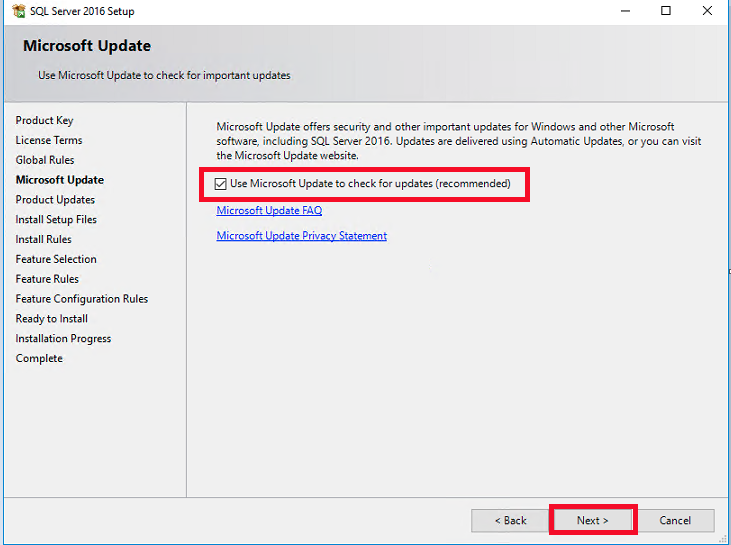Select Installation Progress in the sidebar
Screen dimensions: 731x545
(63, 339)
